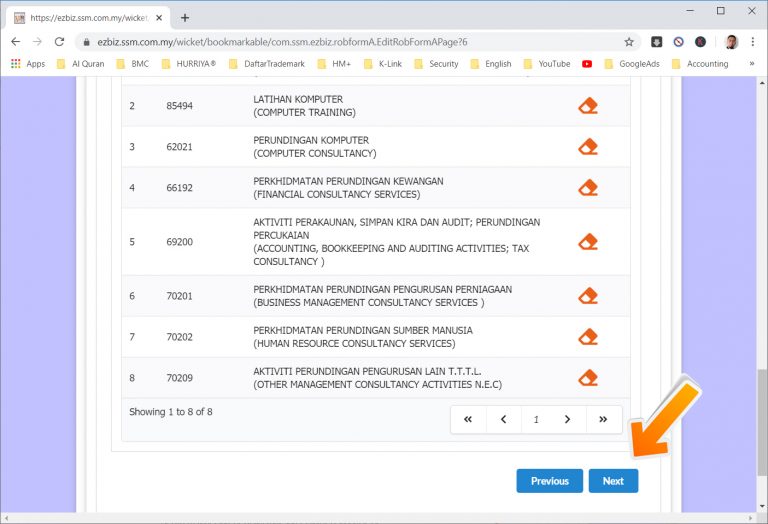Image resolution: width=768 pixels, height=524 pixels.
Task: Click the Next button
Action: click(x=613, y=481)
